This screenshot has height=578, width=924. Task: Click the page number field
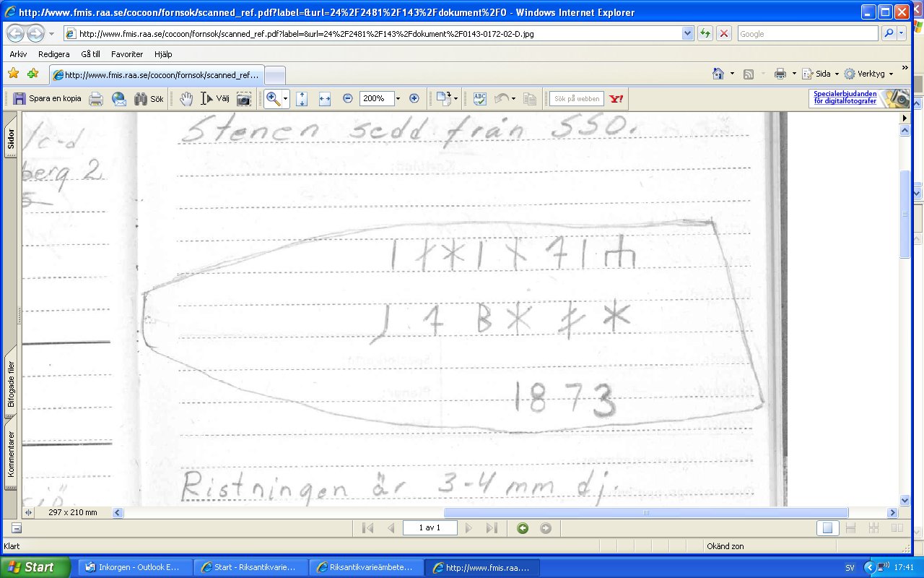click(430, 528)
